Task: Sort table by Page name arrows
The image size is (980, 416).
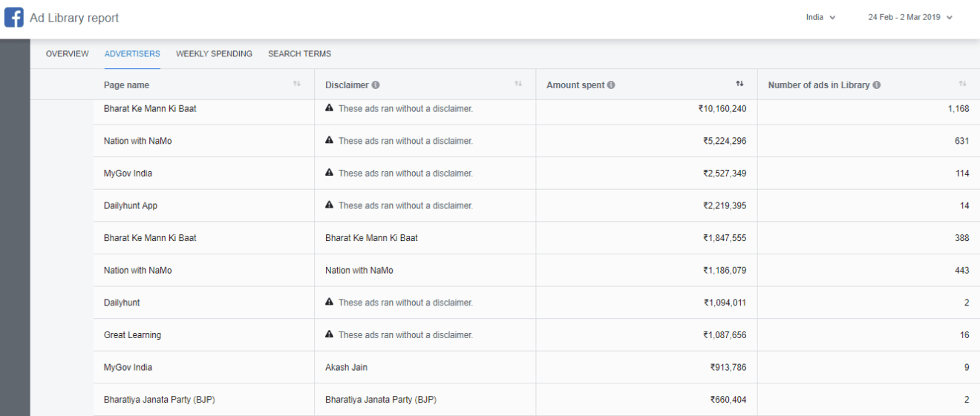Action: point(297,85)
